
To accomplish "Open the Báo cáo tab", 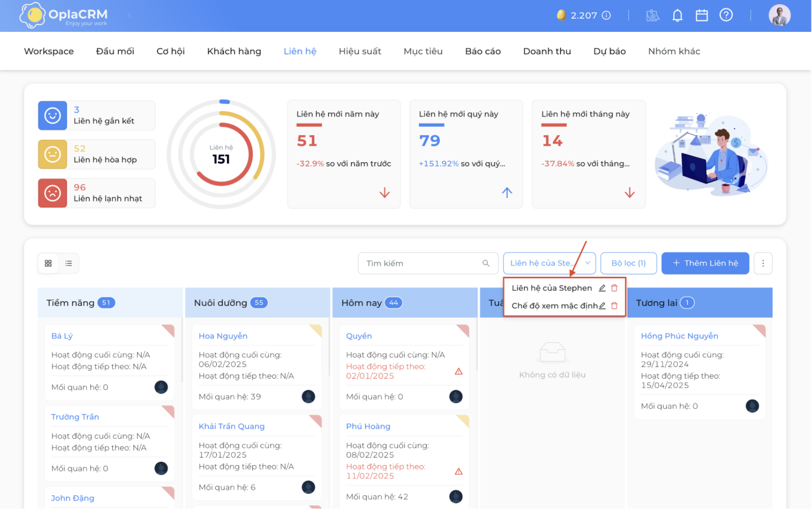I will click(483, 51).
